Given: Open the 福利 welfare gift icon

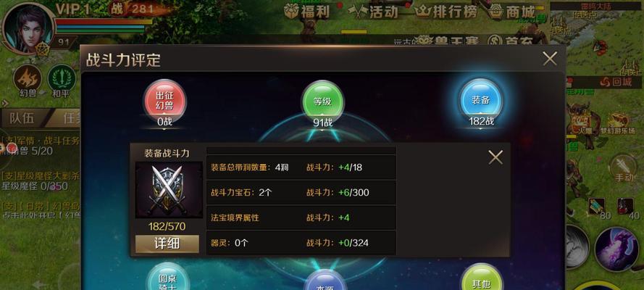Looking at the screenshot, I should [307, 12].
